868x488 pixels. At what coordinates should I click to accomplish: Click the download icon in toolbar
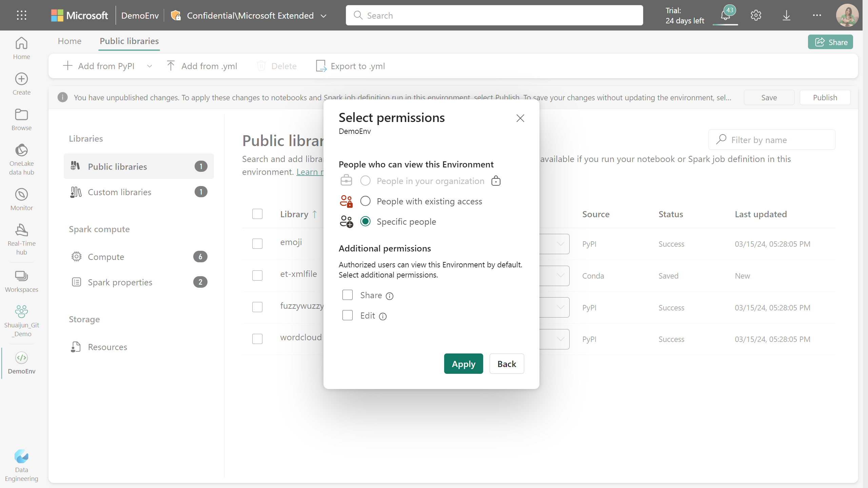(786, 16)
